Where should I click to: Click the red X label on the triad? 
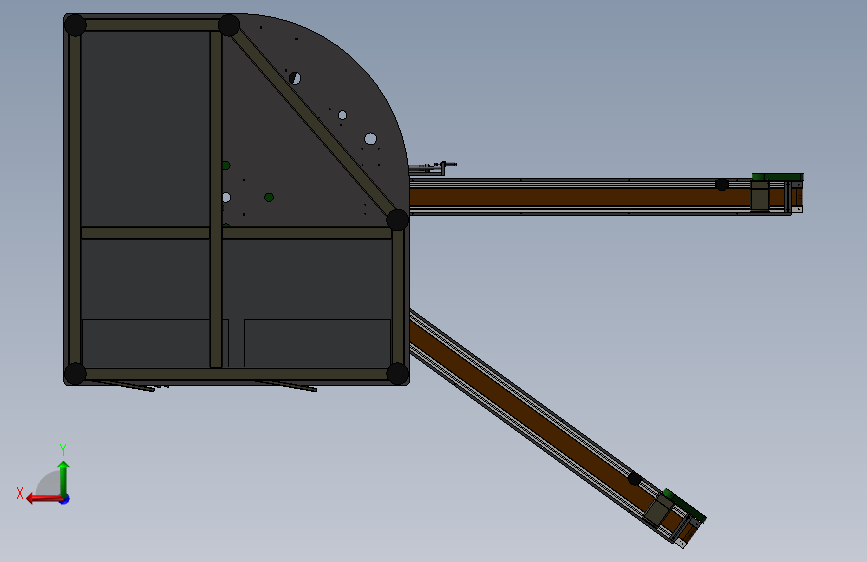coord(20,493)
